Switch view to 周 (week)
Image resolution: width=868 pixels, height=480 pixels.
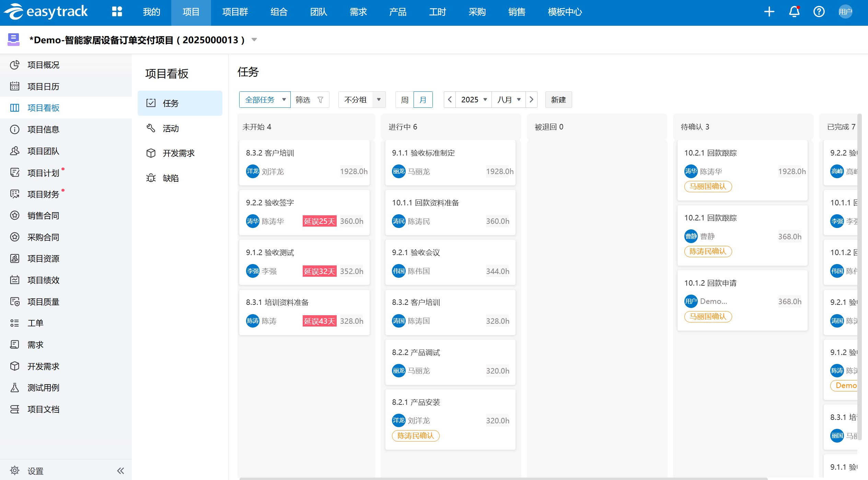pyautogui.click(x=405, y=100)
